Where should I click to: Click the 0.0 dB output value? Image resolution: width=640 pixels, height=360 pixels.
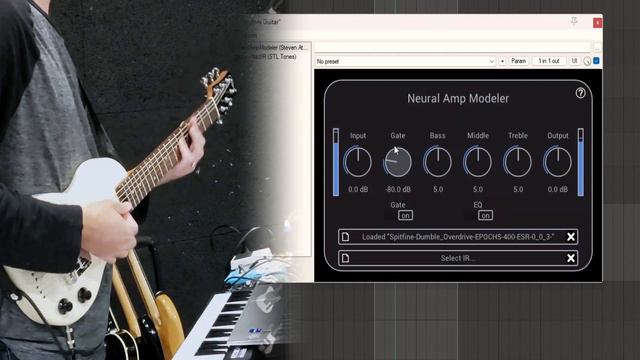tap(558, 189)
